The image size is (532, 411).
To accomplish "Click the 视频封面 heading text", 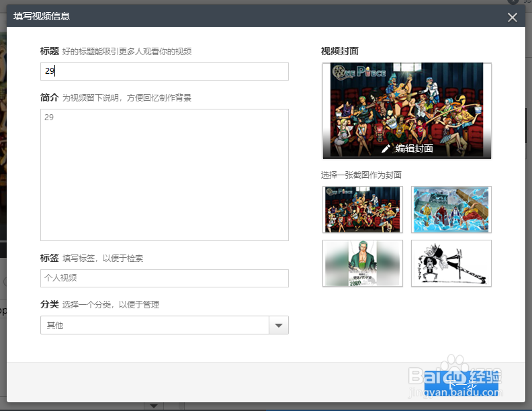I will point(340,51).
